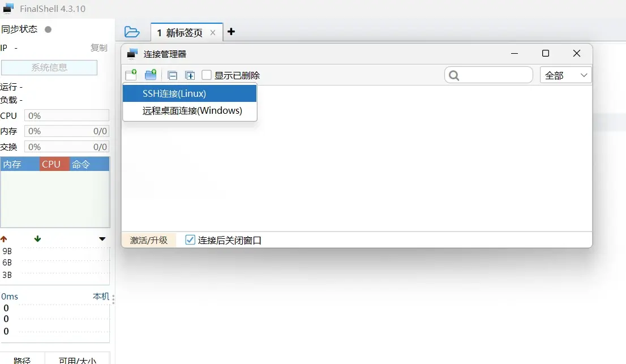Click the 路径 column header
This screenshot has width=626, height=364.
[22, 360]
